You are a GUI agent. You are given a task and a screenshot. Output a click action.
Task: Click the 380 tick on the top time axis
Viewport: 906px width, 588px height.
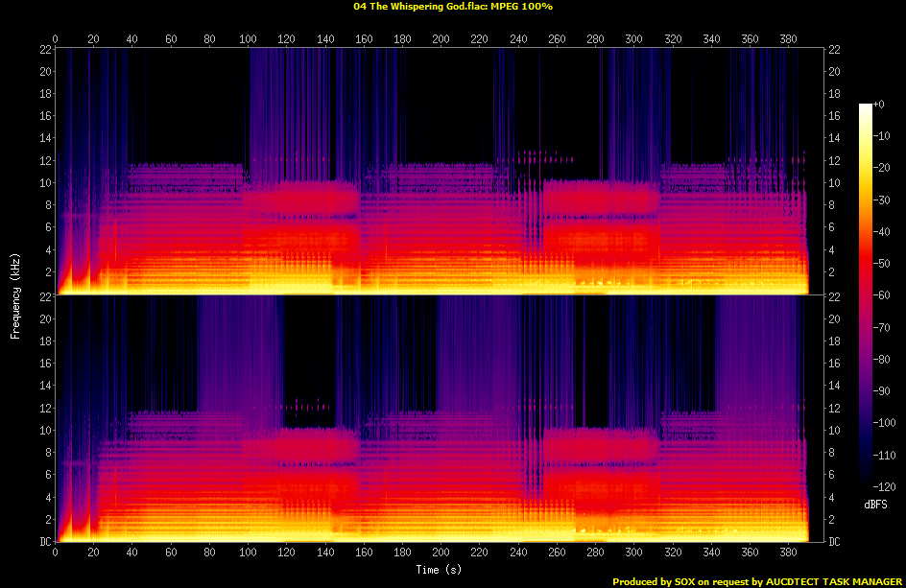click(x=788, y=39)
